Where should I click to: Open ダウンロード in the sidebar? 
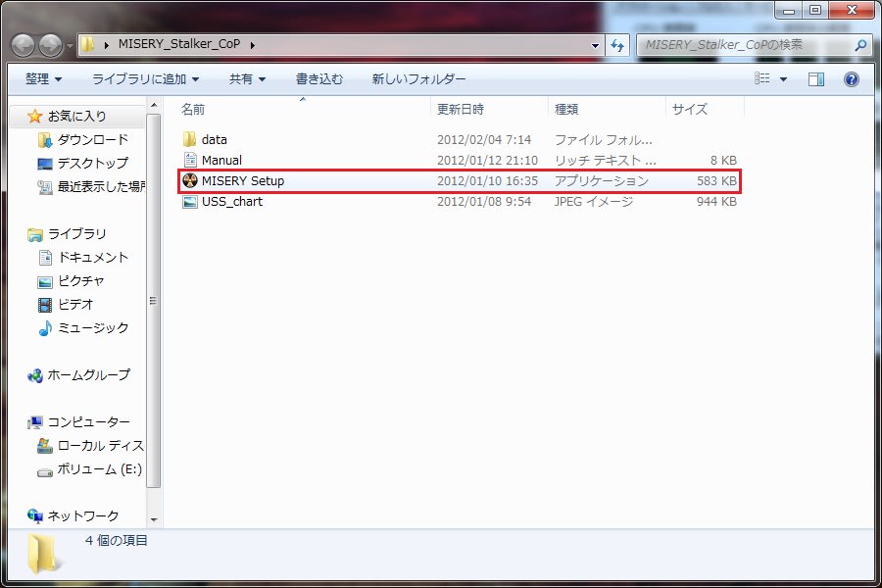pyautogui.click(x=93, y=139)
